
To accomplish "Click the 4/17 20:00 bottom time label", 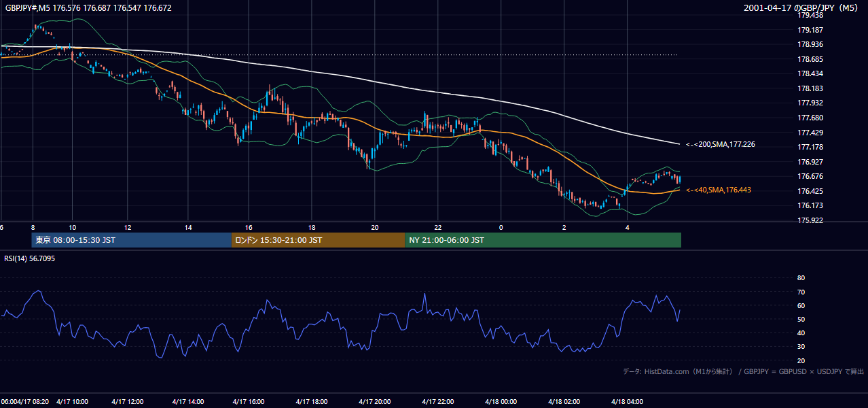I will pyautogui.click(x=374, y=401).
